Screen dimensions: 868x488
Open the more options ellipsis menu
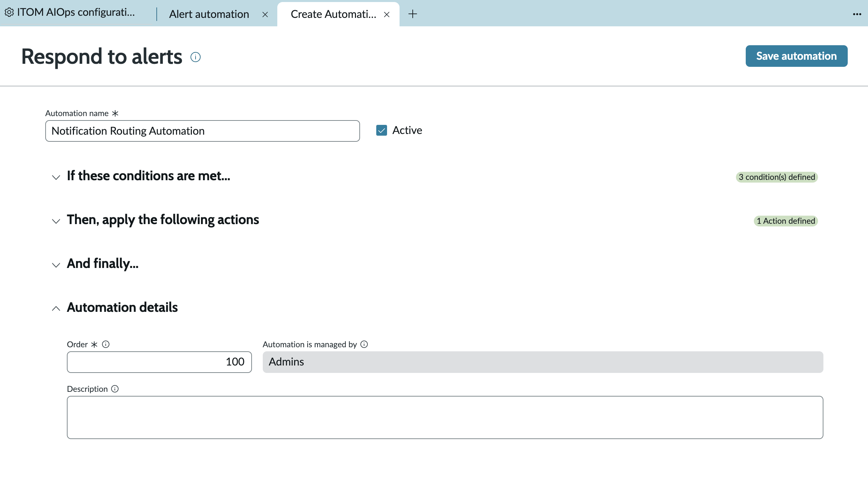[x=857, y=14]
